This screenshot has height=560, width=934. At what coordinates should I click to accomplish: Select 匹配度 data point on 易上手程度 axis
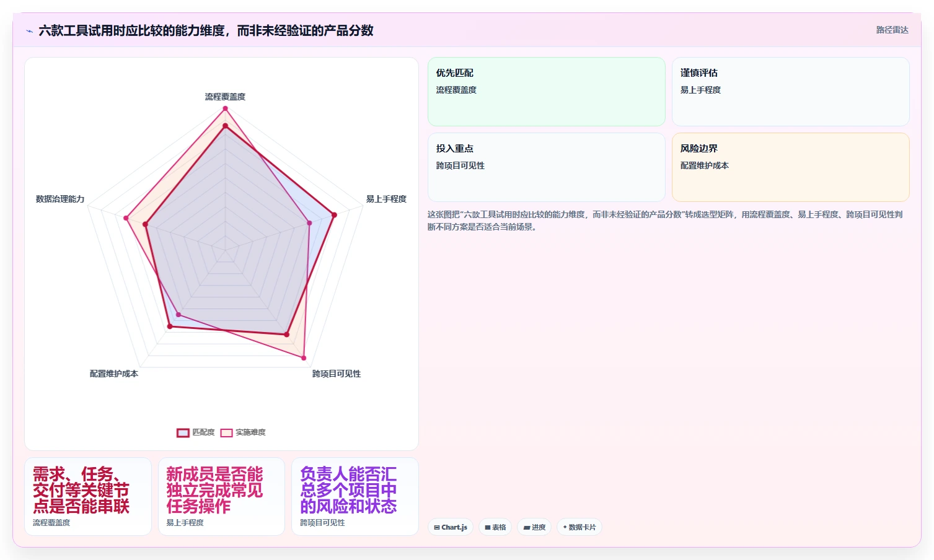pyautogui.click(x=334, y=215)
